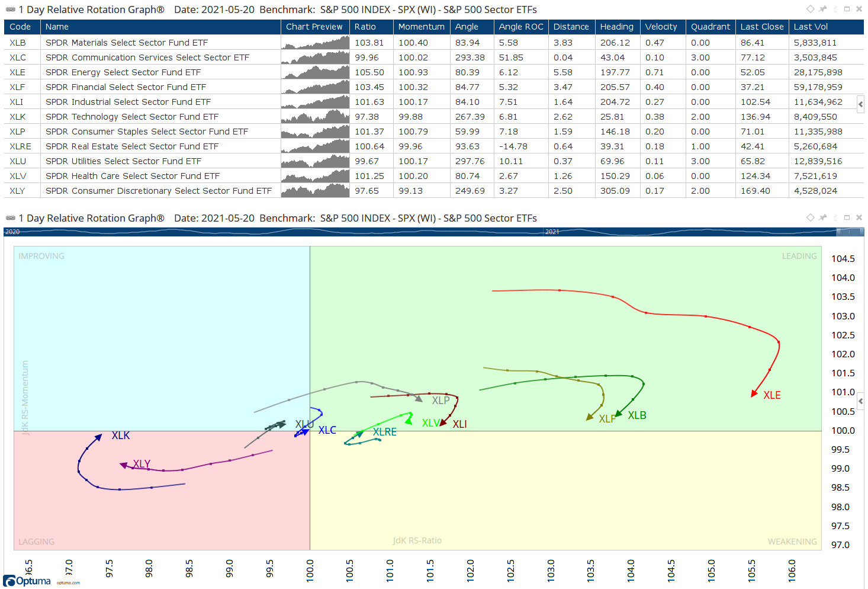The width and height of the screenshot is (868, 589).
Task: Click the Distance column header
Action: click(571, 27)
